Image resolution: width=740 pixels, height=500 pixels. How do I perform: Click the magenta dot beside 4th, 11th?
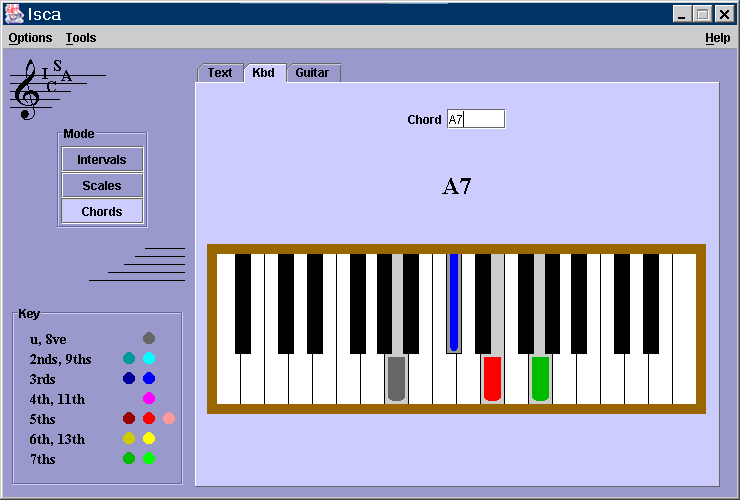[x=149, y=398]
